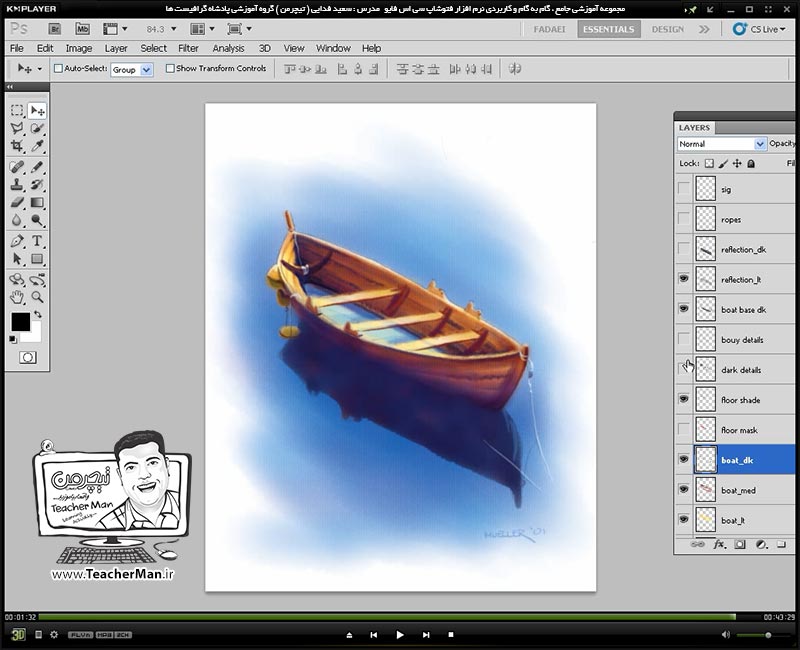Show the sig layer
This screenshot has width=800, height=650.
683,189
